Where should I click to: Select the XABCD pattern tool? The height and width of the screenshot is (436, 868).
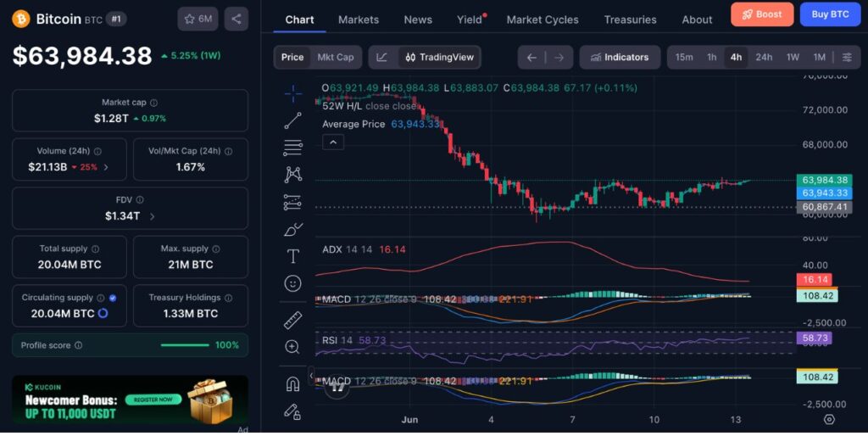[292, 175]
